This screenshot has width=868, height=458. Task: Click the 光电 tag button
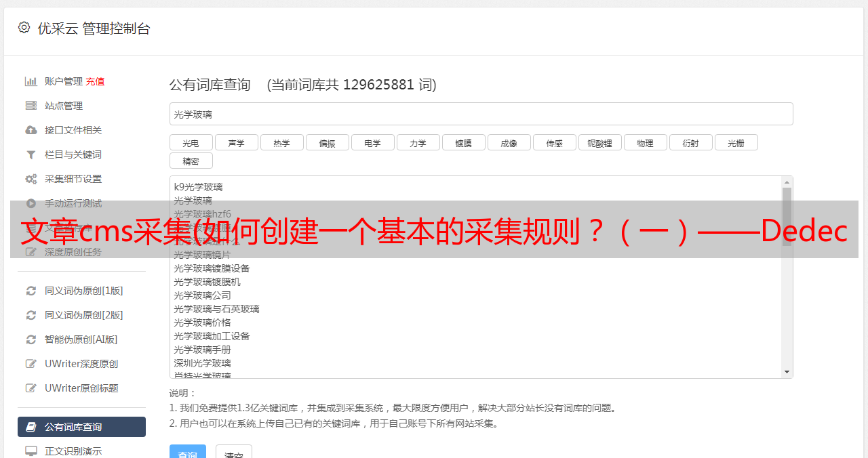[191, 142]
